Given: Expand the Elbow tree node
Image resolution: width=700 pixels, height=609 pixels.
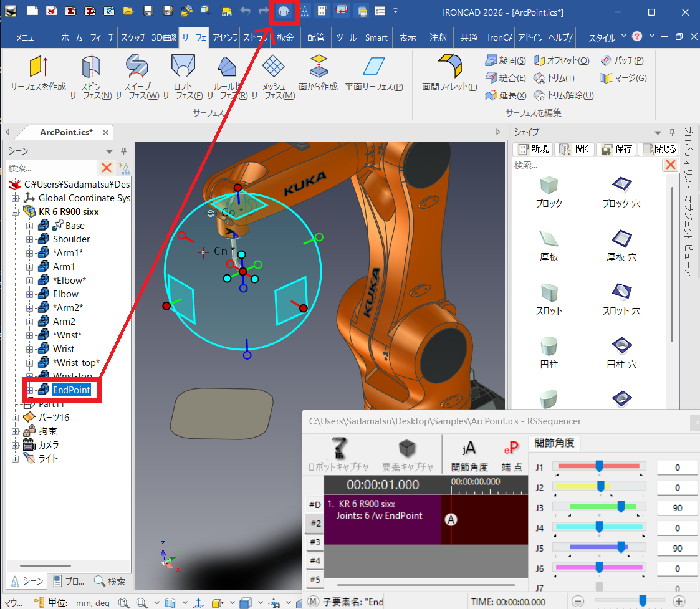Looking at the screenshot, I should pos(29,294).
